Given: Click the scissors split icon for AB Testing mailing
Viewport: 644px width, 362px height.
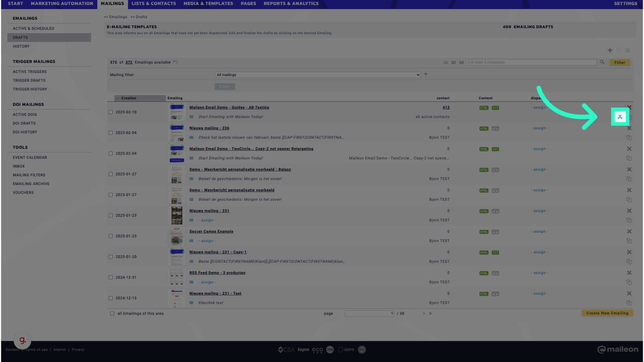Looking at the screenshot, I should 620,117.
